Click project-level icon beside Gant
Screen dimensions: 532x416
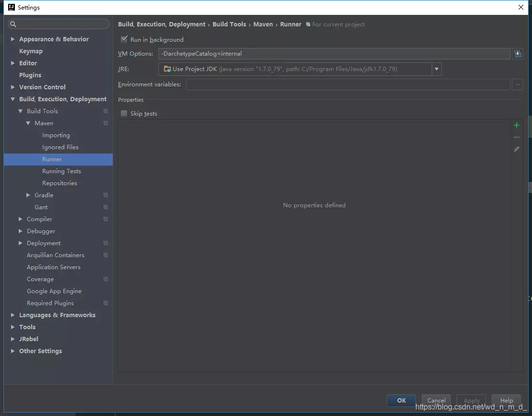tap(106, 207)
